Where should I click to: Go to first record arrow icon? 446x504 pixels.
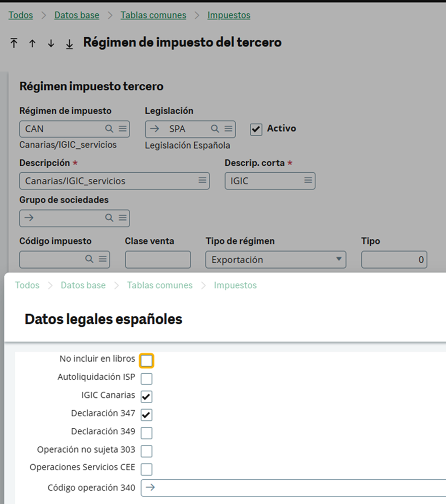14,43
